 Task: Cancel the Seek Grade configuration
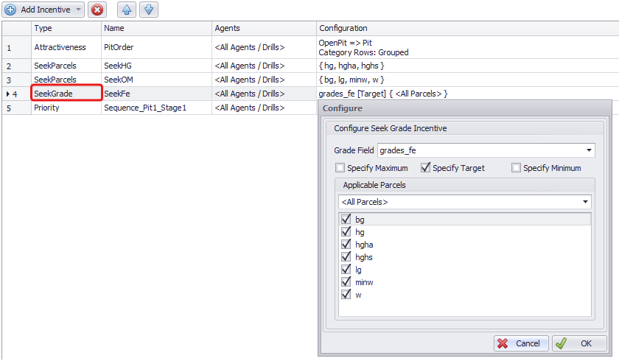[521, 343]
